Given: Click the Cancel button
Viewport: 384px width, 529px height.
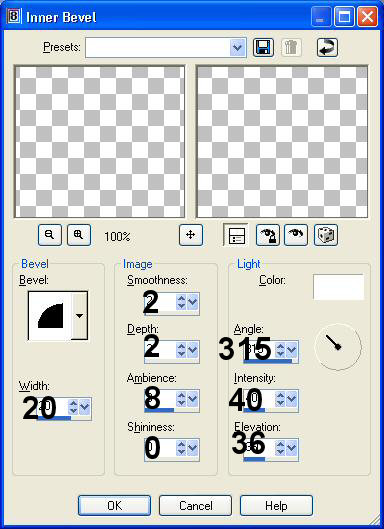Looking at the screenshot, I should [195, 505].
